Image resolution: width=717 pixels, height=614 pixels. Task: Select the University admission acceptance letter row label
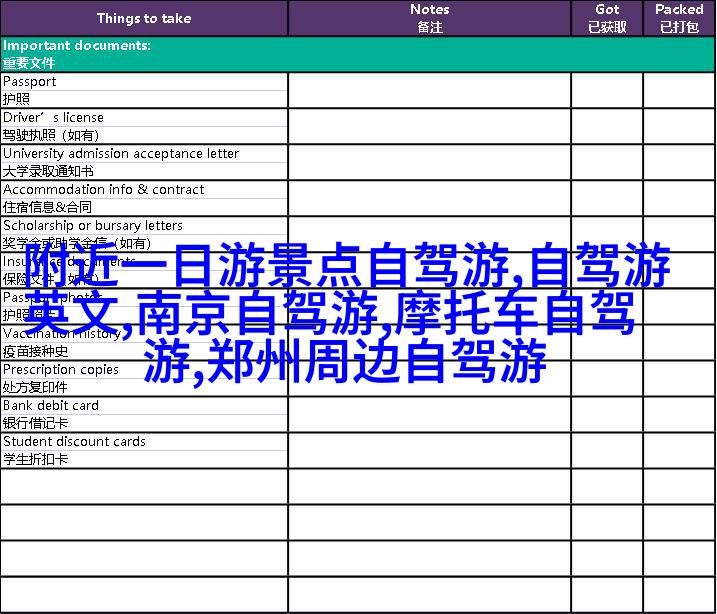coord(144,162)
